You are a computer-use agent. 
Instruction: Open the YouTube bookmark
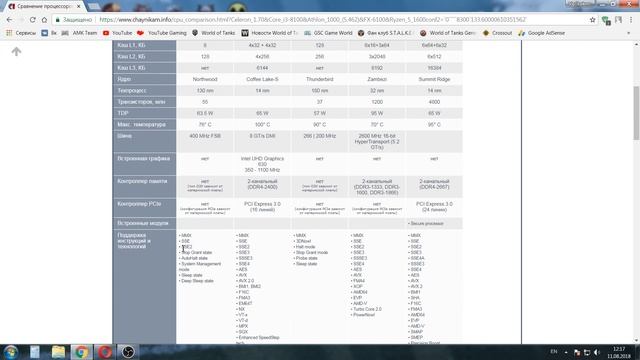pos(118,33)
